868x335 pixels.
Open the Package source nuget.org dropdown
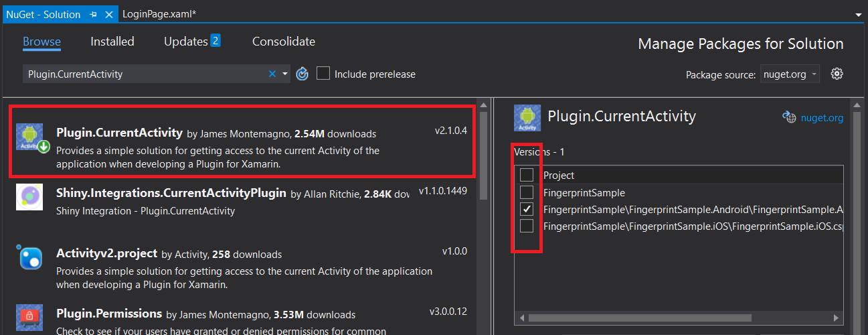790,74
